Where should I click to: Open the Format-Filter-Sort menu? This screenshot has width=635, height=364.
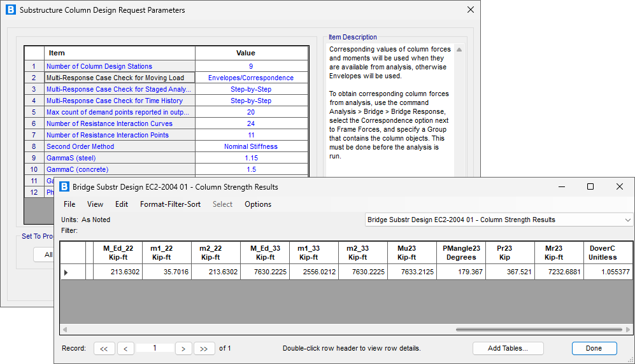click(170, 204)
